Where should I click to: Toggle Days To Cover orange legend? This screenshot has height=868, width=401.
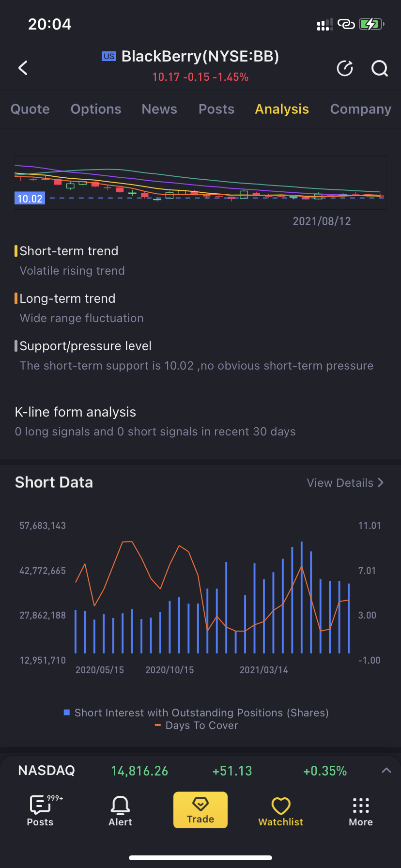(157, 726)
